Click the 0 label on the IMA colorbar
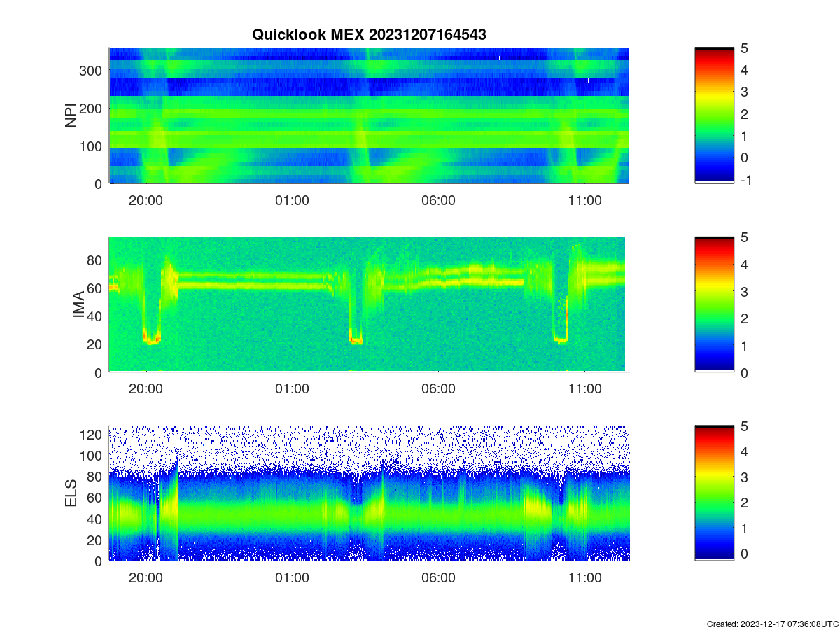Viewport: 840px width, 630px height. pos(745,372)
